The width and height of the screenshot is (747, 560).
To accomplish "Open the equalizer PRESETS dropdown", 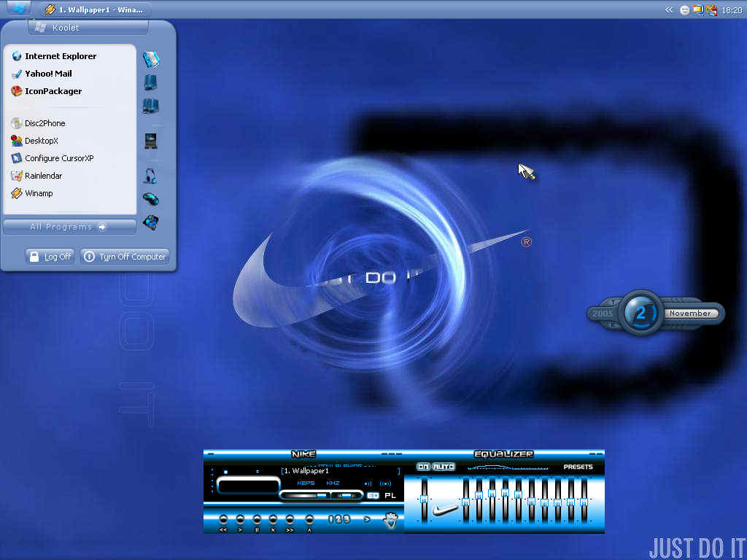I will click(x=578, y=467).
